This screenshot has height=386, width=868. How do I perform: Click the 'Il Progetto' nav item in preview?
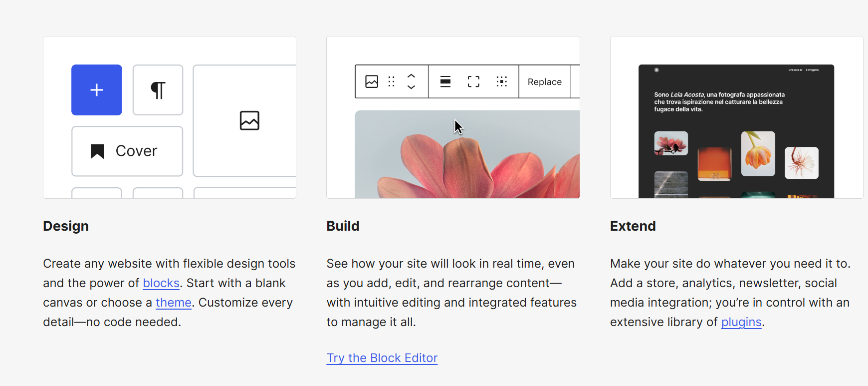[812, 70]
